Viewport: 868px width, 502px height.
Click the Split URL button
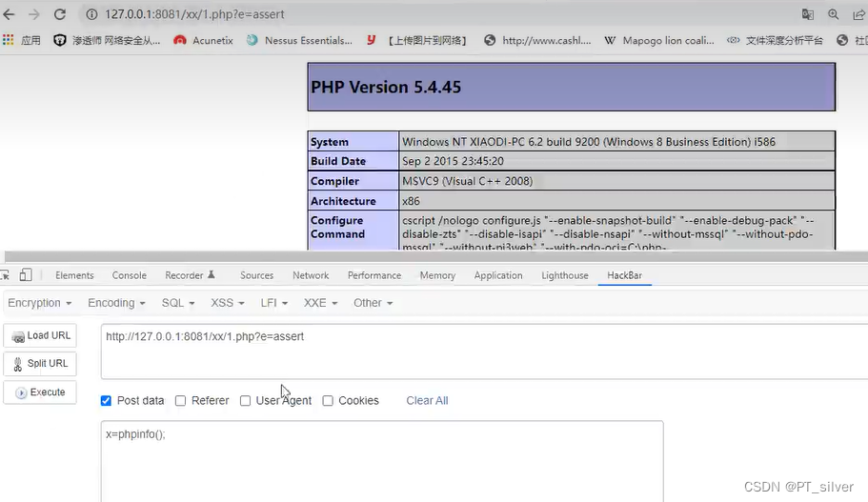[x=40, y=364]
